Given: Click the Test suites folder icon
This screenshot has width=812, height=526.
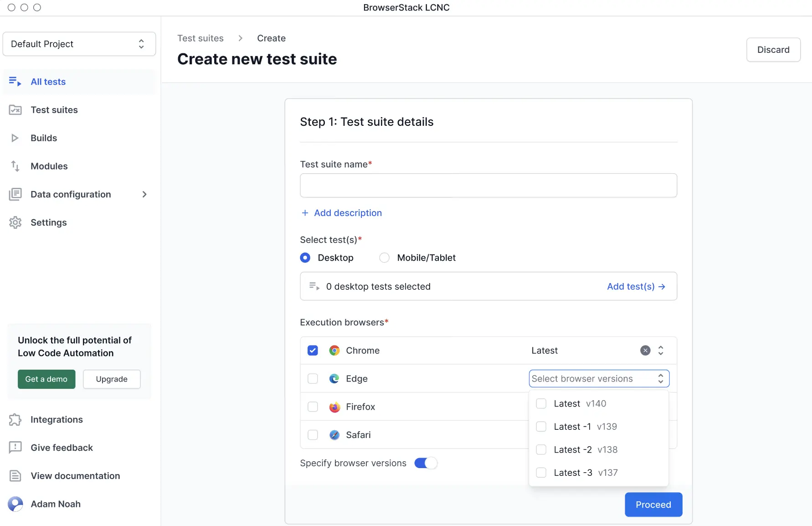Looking at the screenshot, I should pyautogui.click(x=15, y=110).
